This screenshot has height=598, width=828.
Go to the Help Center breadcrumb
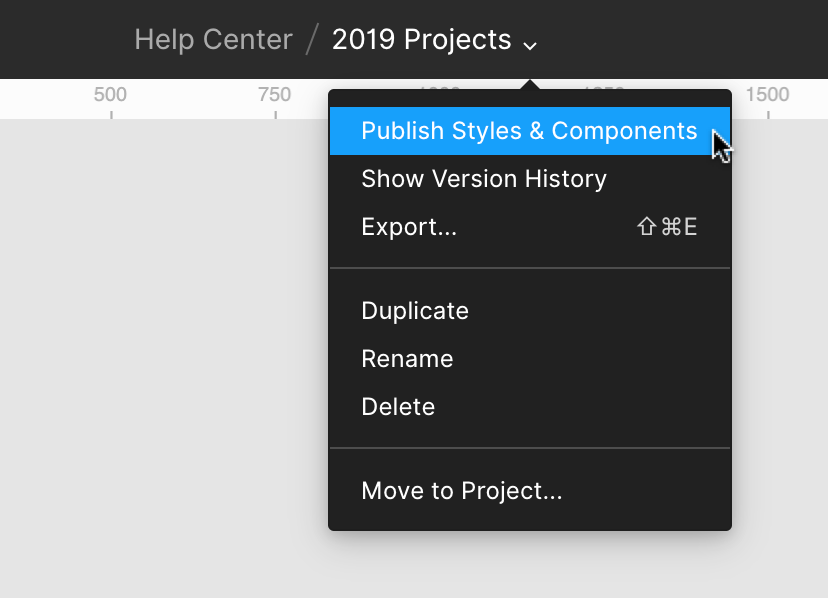pos(213,40)
